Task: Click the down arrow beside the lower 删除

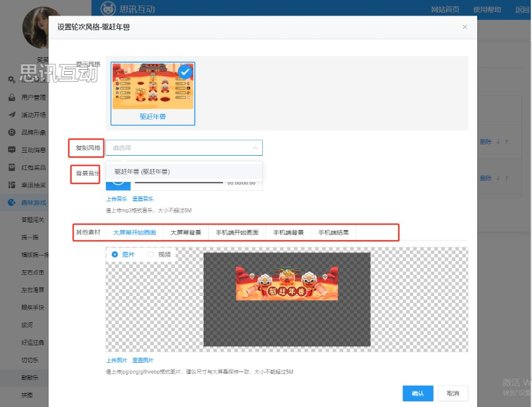Action: coord(498,178)
